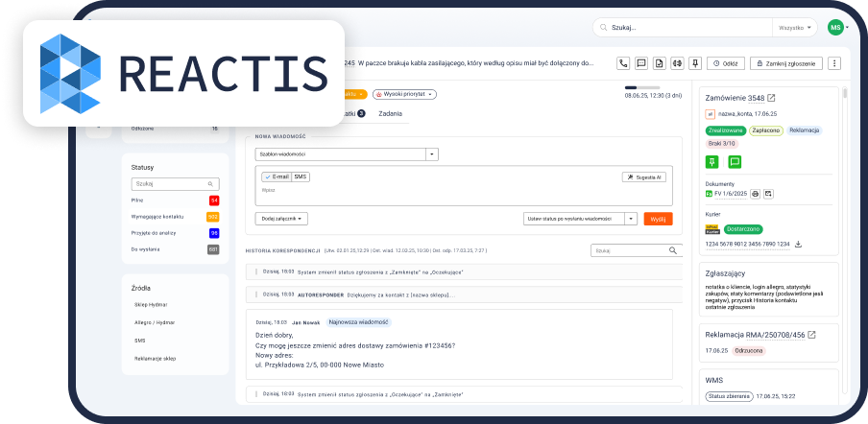Image resolution: width=868 pixels, height=424 pixels.
Task: Switch to the Zadania tab
Action: [390, 113]
